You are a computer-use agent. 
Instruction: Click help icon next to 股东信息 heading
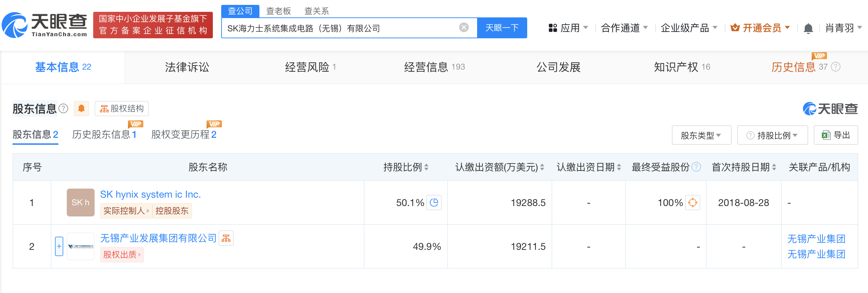(63, 109)
